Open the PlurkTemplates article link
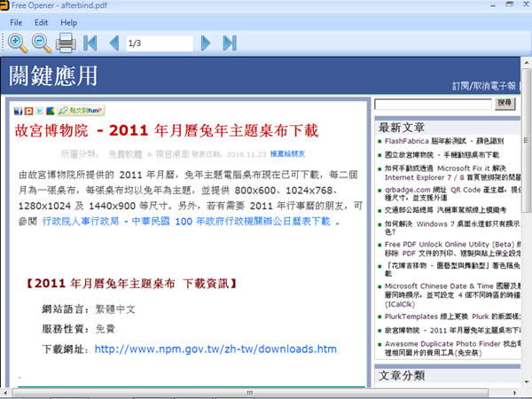Image resolution: width=532 pixels, height=399 pixels. click(x=452, y=317)
